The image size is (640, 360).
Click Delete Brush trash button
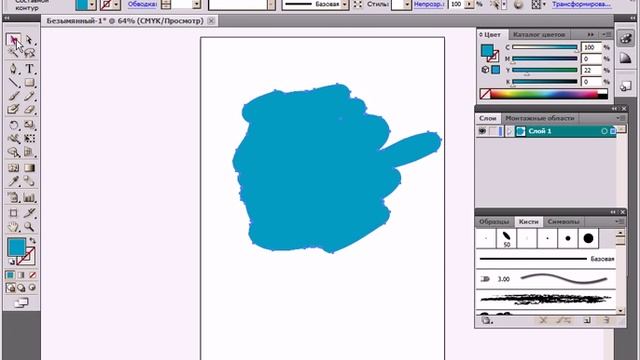tap(606, 320)
